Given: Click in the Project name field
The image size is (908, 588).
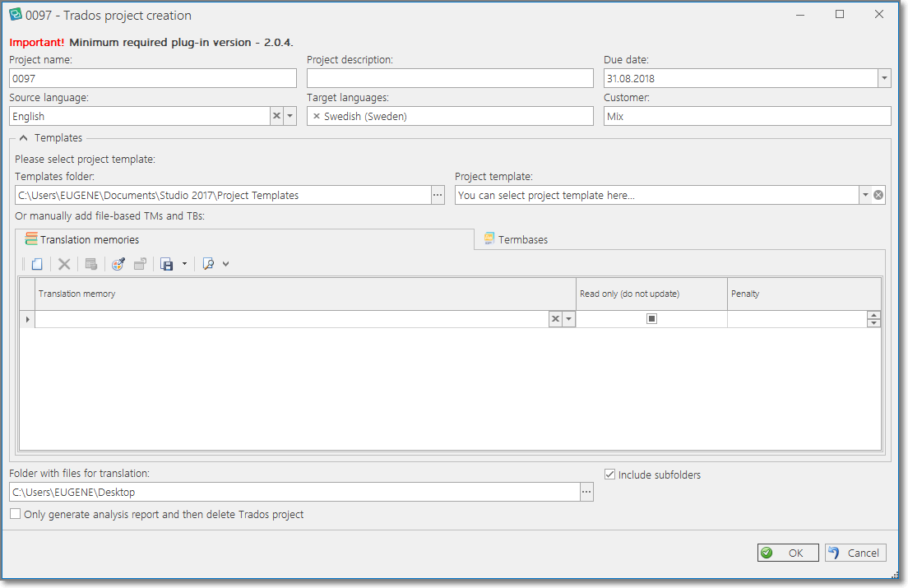Looking at the screenshot, I should 153,78.
